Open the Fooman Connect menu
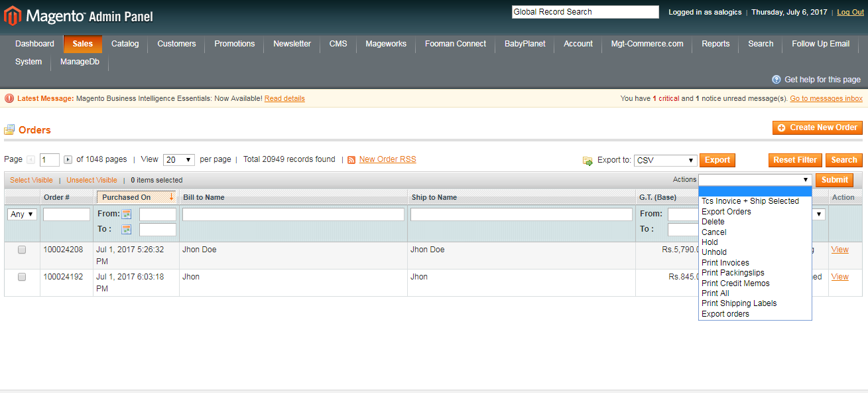Screen dimensions: 868x393 tap(456, 44)
